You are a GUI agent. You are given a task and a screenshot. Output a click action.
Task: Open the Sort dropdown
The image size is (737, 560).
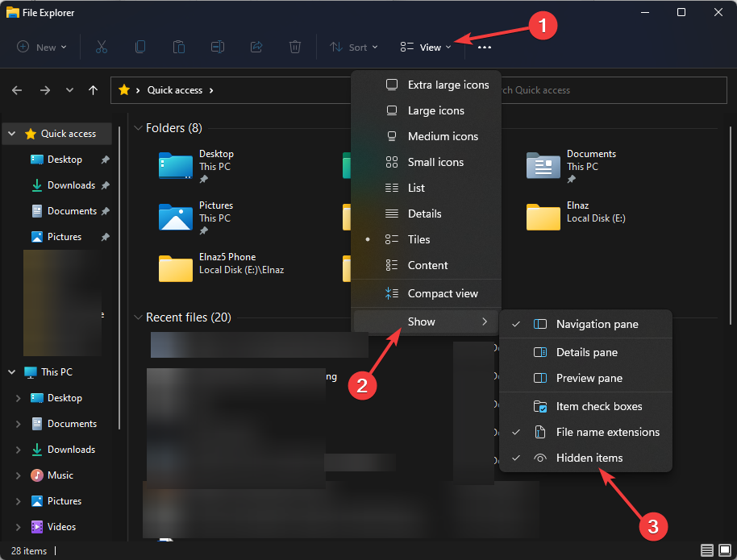(x=354, y=47)
